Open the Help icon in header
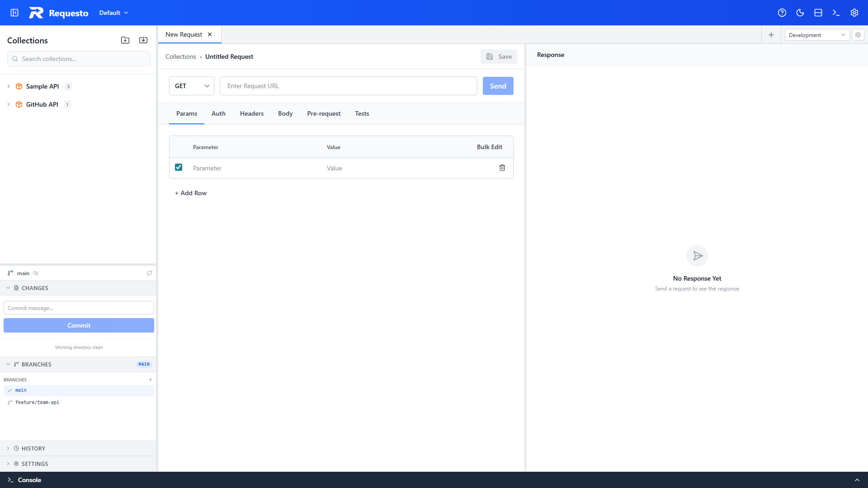 pyautogui.click(x=782, y=13)
